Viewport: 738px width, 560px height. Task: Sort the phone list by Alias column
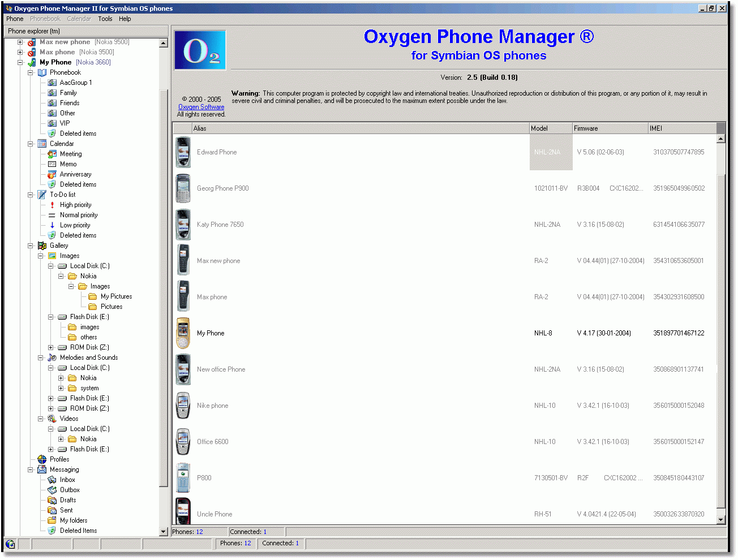[361, 128]
